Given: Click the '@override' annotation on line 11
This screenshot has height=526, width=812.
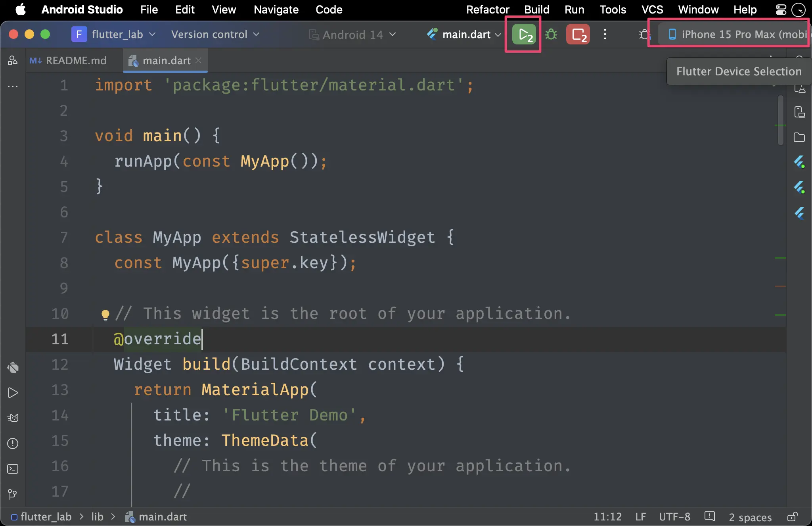Looking at the screenshot, I should [157, 339].
